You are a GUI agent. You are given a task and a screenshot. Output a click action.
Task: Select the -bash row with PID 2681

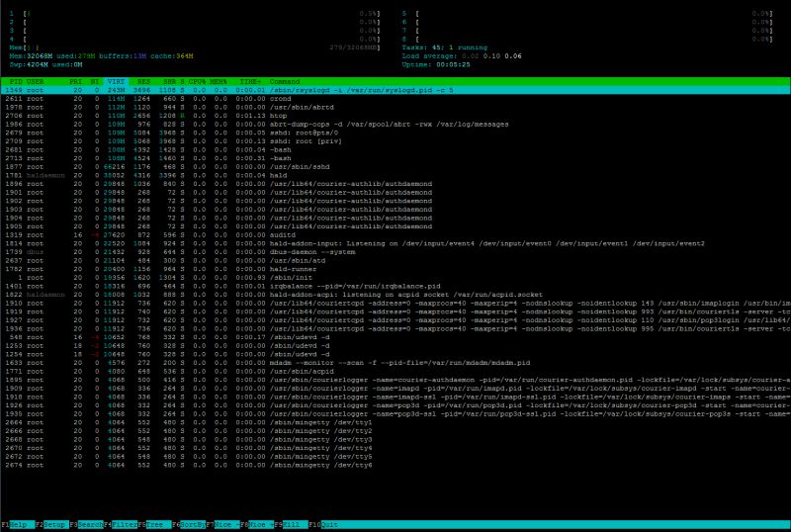[395, 150]
